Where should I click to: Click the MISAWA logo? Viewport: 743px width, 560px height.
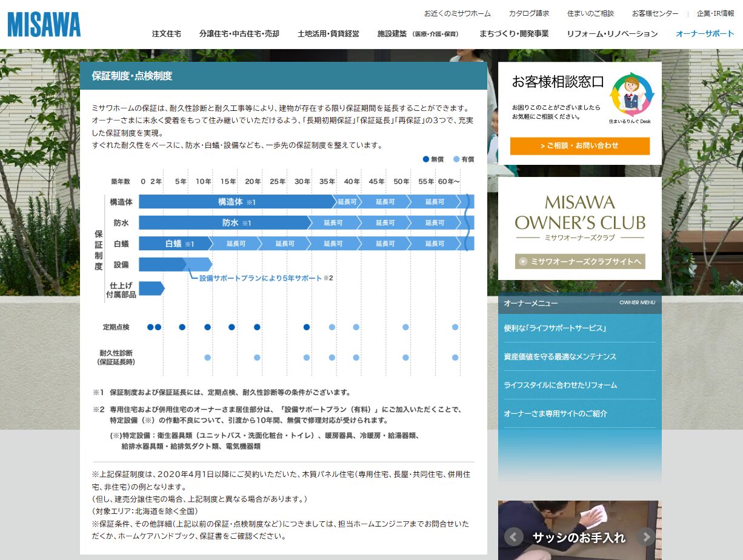click(x=44, y=25)
